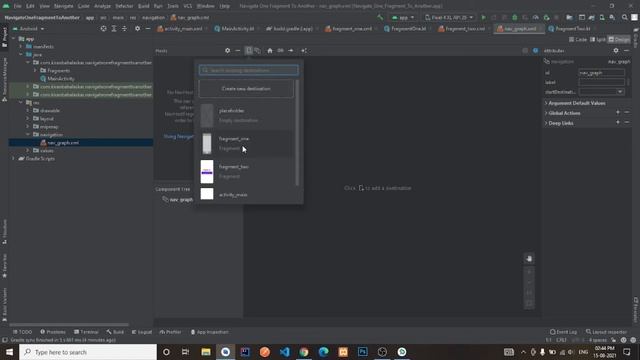The width and height of the screenshot is (640, 360).
Task: Minimize the Attributes panel
Action: point(627,51)
